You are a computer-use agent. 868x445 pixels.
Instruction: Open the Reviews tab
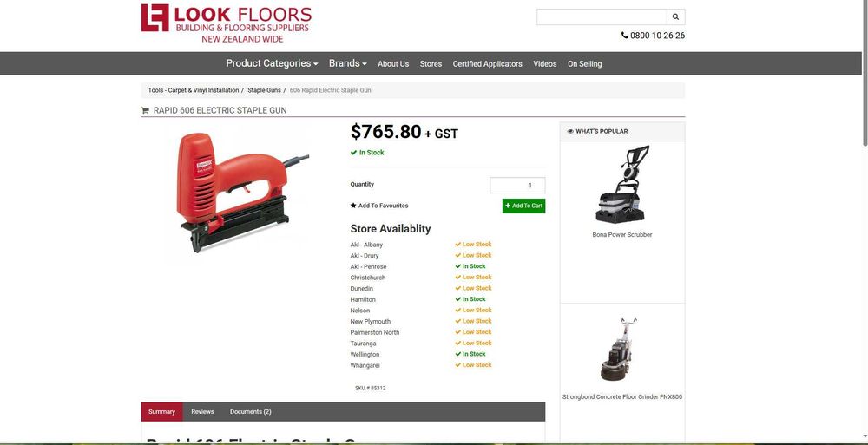pyautogui.click(x=202, y=412)
